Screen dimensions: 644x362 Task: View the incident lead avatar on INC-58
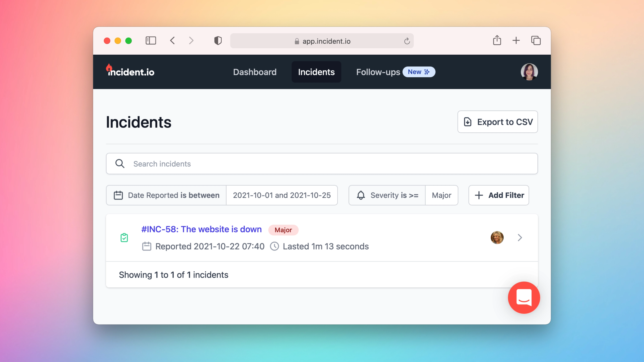pyautogui.click(x=497, y=238)
